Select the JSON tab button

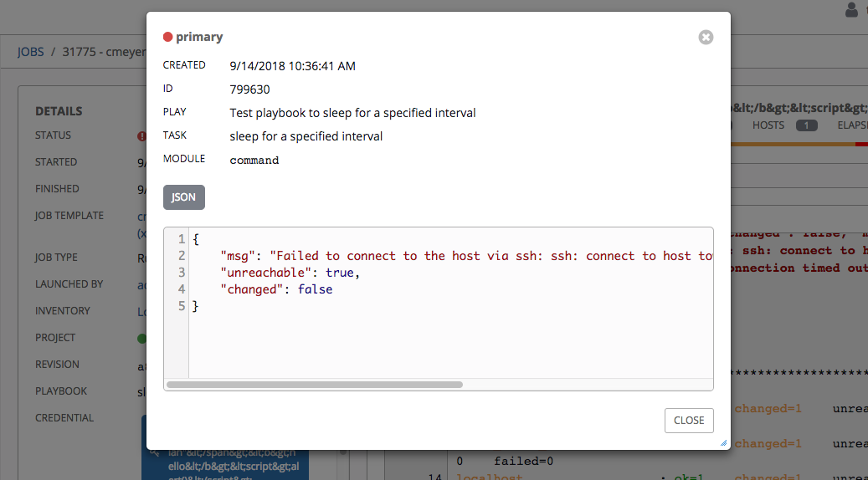click(x=184, y=197)
